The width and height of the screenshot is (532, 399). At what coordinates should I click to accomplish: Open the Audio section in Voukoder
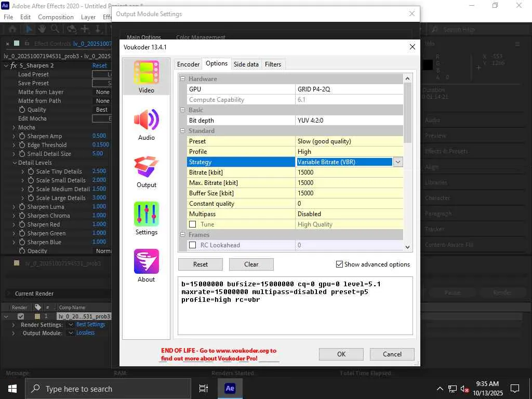pyautogui.click(x=146, y=125)
